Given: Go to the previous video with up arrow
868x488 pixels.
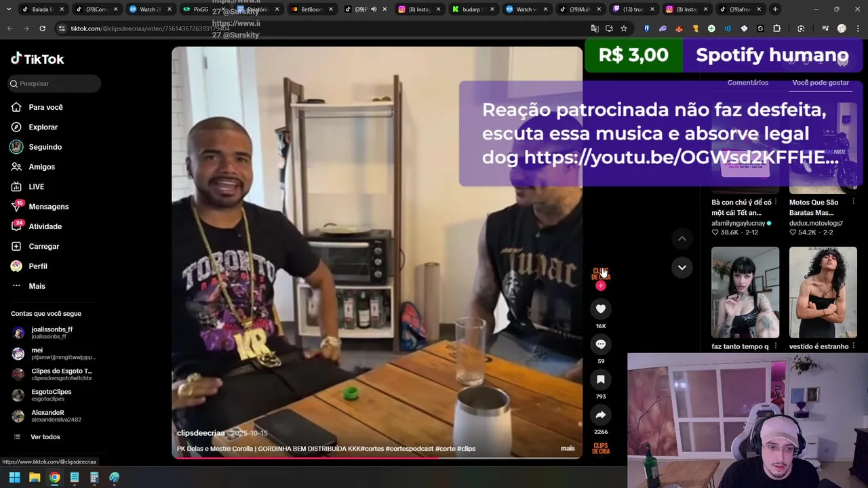Looking at the screenshot, I should [x=682, y=239].
